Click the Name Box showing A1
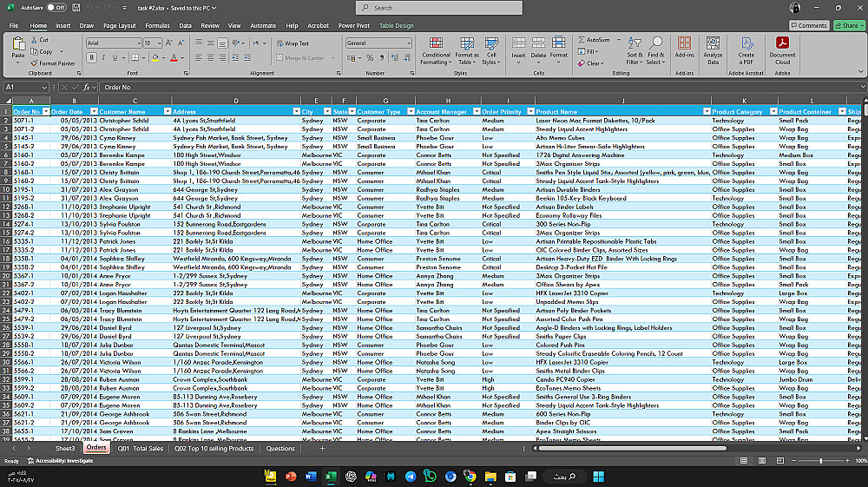 (x=22, y=88)
